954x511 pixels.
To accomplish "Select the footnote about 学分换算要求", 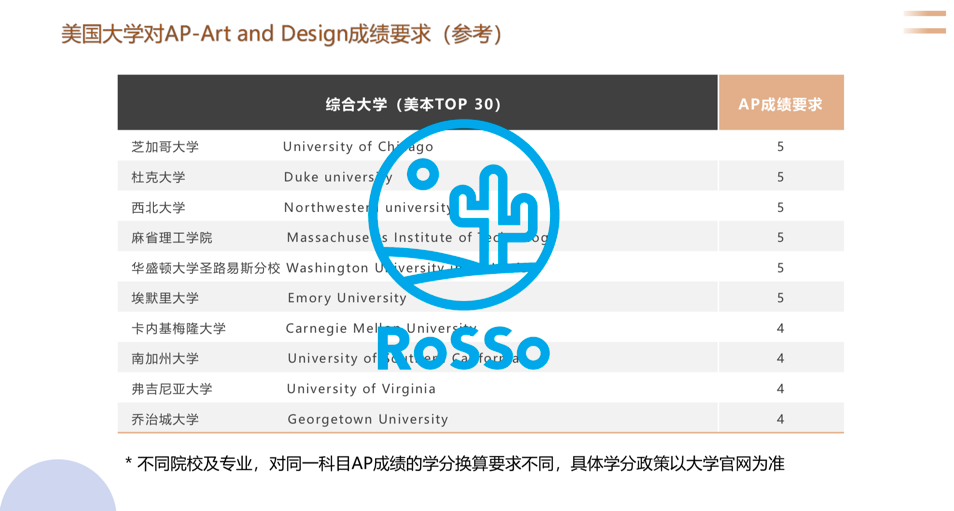I will coord(454,464).
